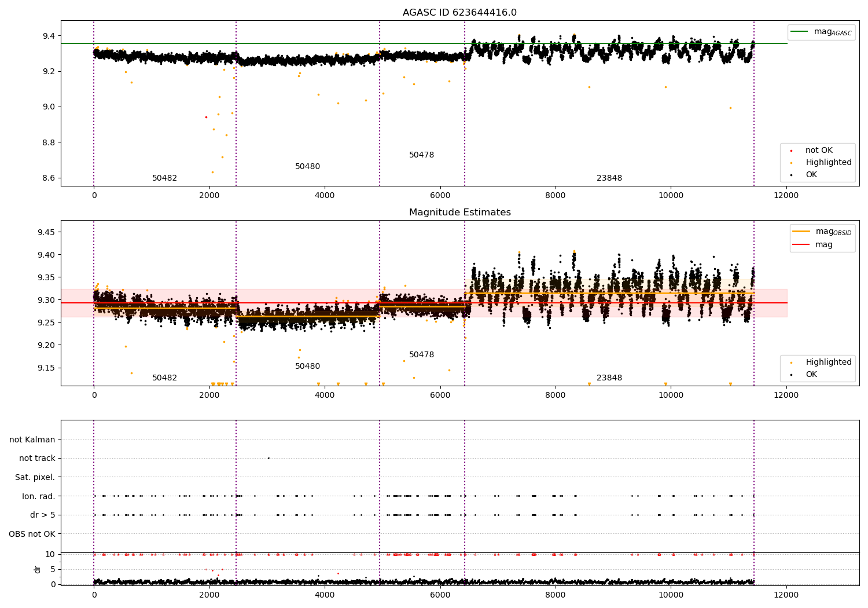The height and width of the screenshot is (608, 868).
Task: Click the Highlighted entry in the middle plot legend
Action: click(821, 362)
